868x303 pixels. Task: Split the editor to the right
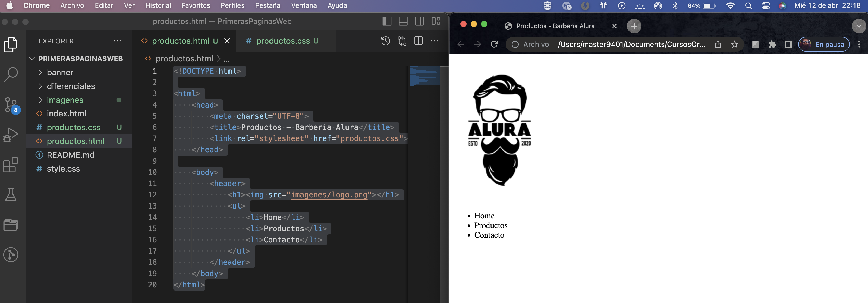[418, 41]
